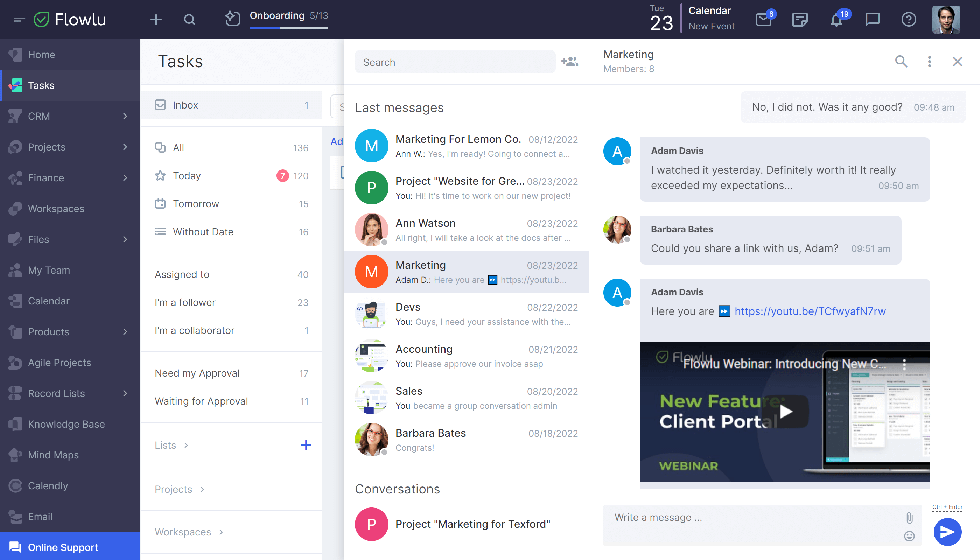Click the Flowlu home shield icon
The width and height of the screenshot is (980, 560).
click(42, 18)
